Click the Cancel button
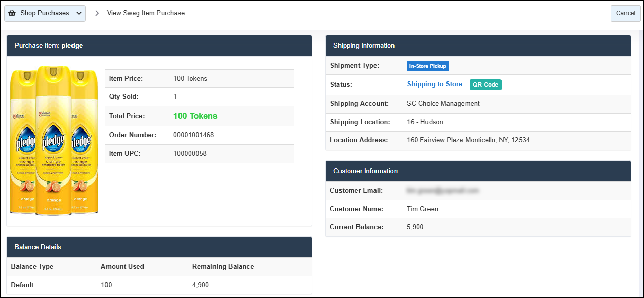 coord(625,13)
